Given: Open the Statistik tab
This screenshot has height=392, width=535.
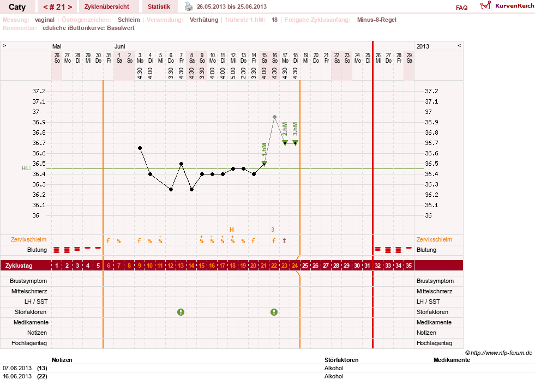Looking at the screenshot, I should point(159,7).
